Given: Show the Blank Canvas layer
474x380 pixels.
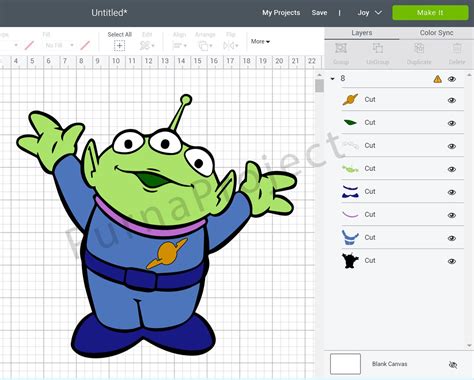Looking at the screenshot, I should coord(453,365).
